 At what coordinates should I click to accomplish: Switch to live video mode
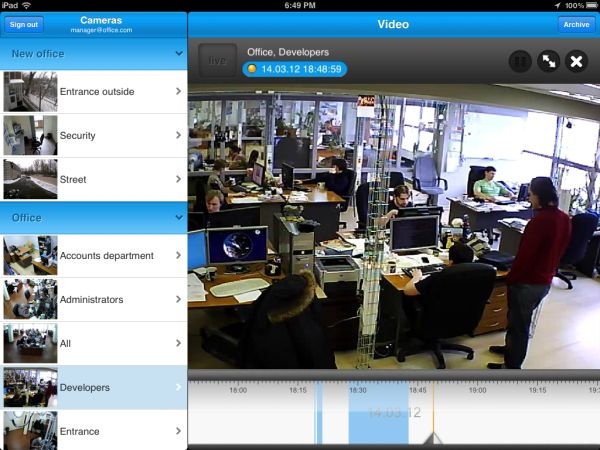[x=217, y=60]
